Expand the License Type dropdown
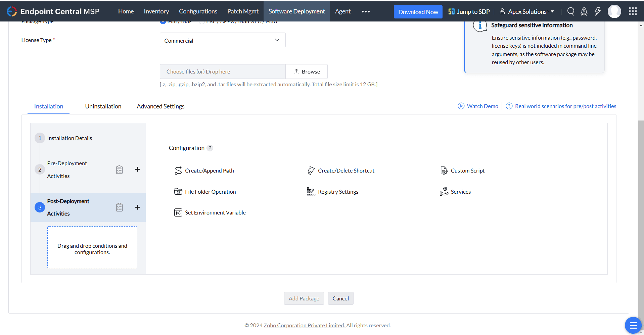 click(x=222, y=40)
